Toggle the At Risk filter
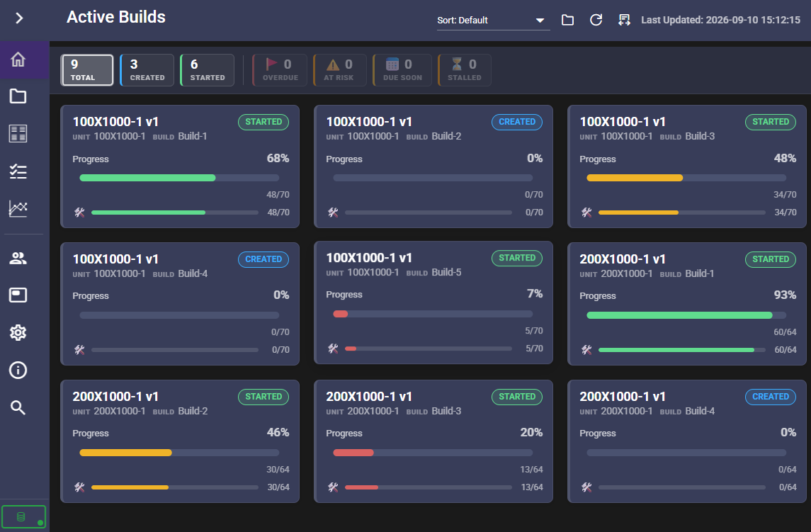The image size is (811, 532). 340,70
